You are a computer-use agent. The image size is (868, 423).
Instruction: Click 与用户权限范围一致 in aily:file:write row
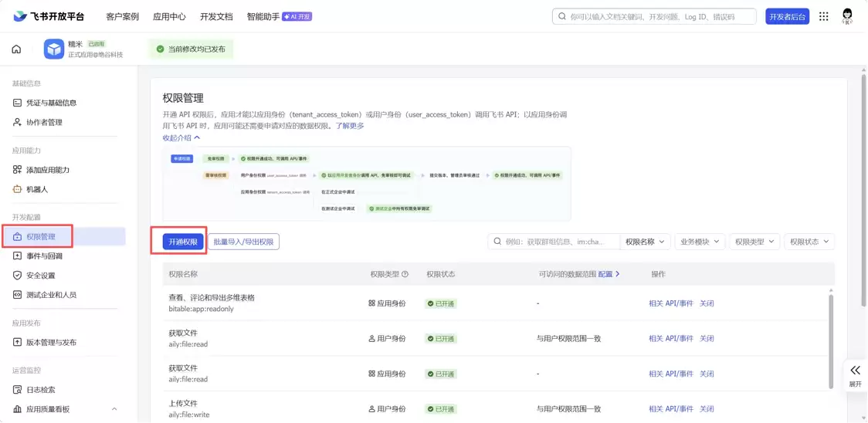568,409
